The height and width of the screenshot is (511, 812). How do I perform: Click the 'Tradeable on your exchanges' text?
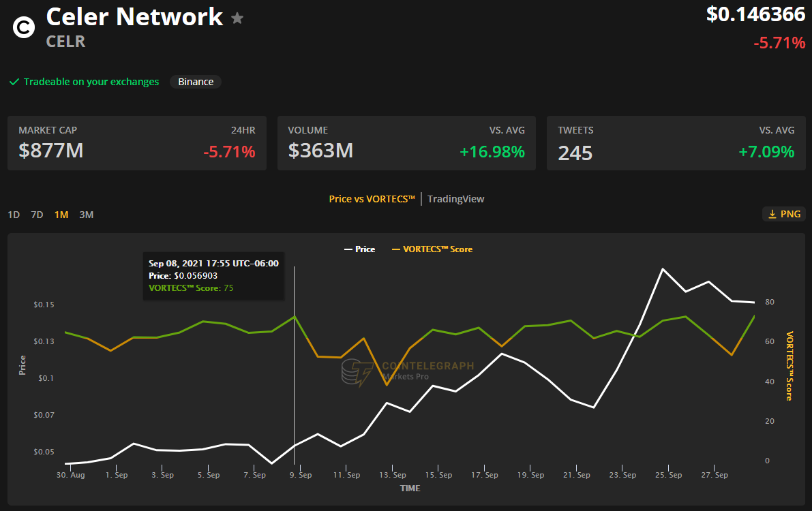91,82
